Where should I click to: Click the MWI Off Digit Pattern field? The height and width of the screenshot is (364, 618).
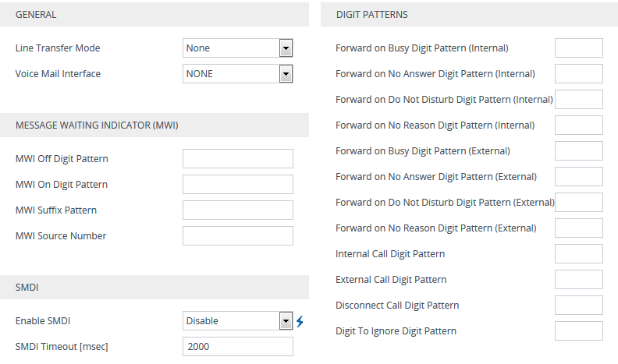click(x=238, y=158)
